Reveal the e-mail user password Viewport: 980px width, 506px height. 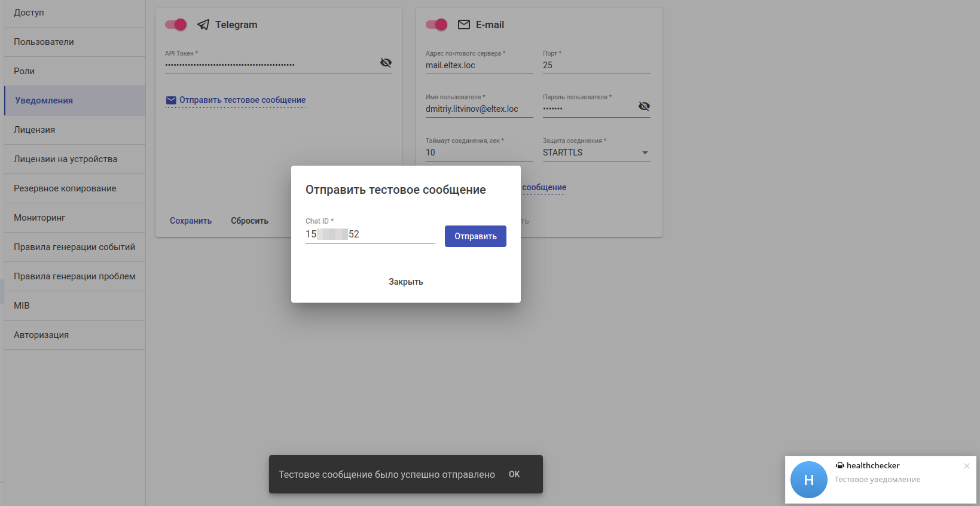tap(644, 106)
